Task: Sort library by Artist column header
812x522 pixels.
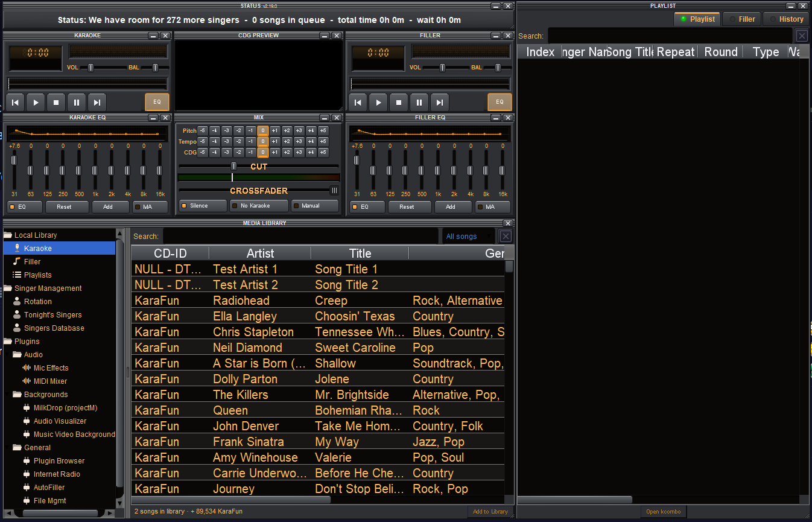Action: (x=260, y=253)
